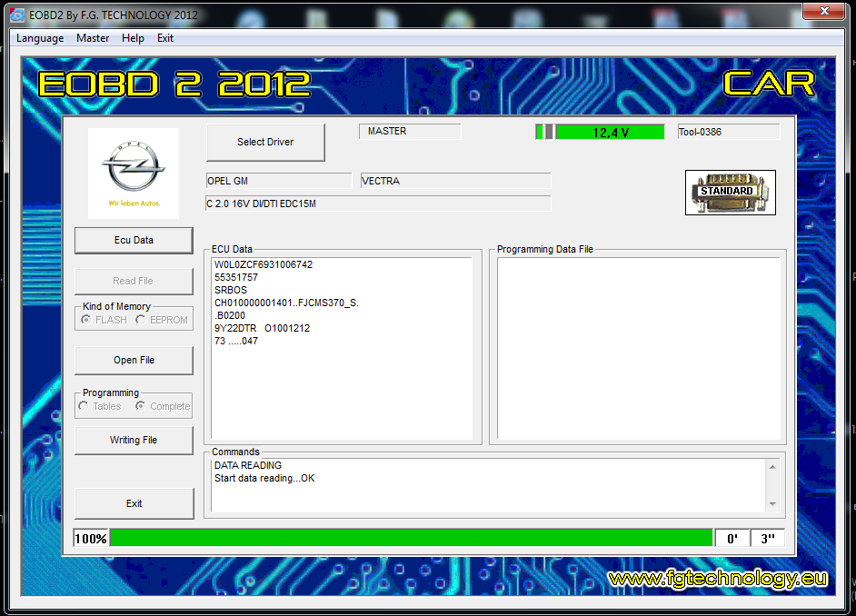Click the .B0200 line in ECU Data
Screen dimensions: 856x616
[230, 315]
